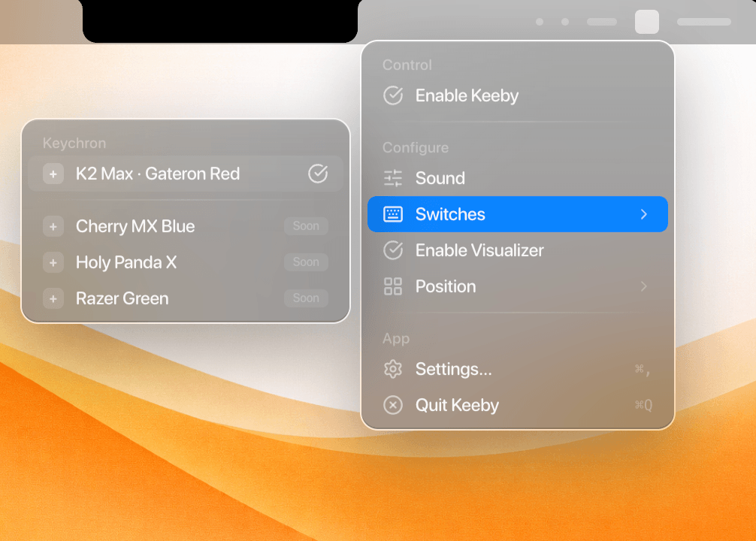Click plus icon beside Holy Panda X

[x=53, y=262]
